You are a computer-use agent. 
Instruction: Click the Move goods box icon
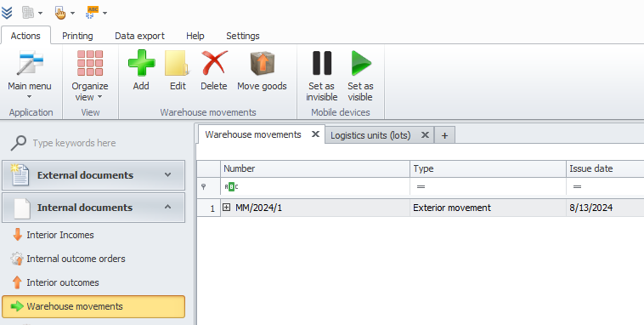(262, 63)
